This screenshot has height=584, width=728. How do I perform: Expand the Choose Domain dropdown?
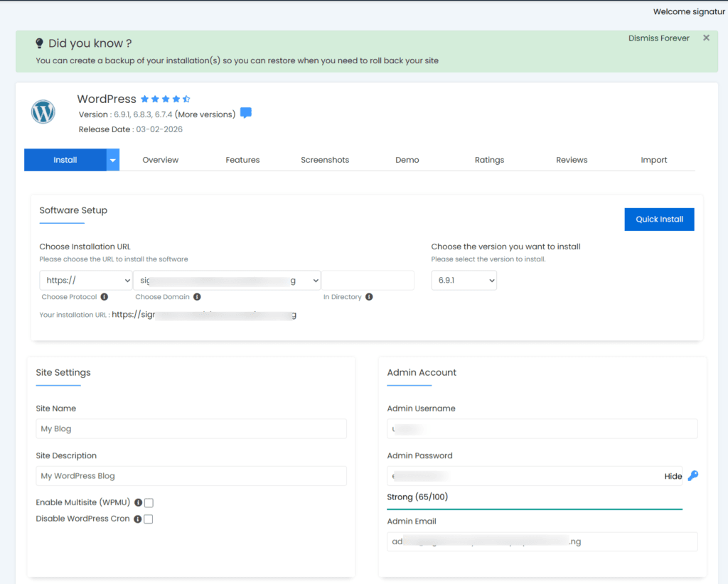[x=227, y=281]
